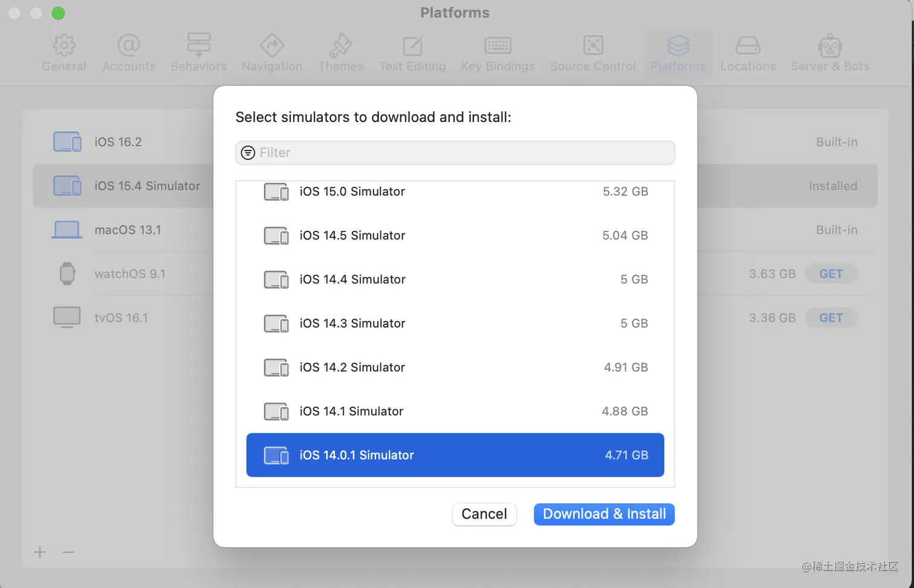The image size is (914, 588).
Task: Select iOS 15.0 Simulator row label
Action: point(352,192)
